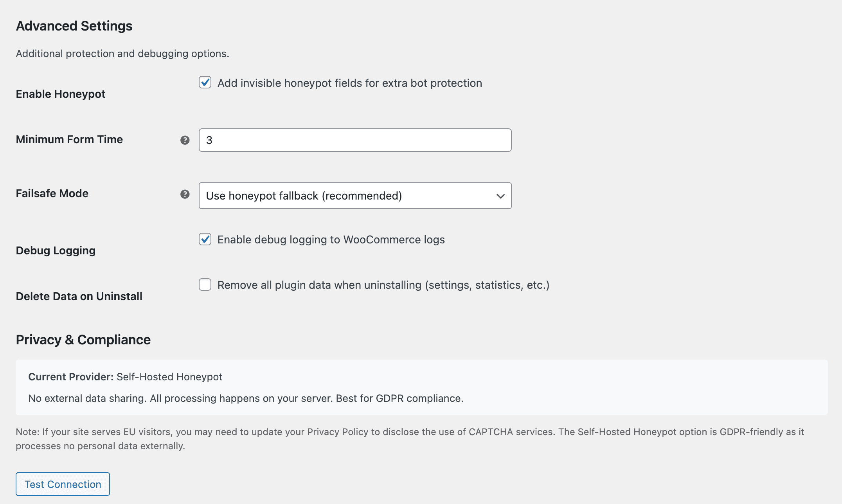842x504 pixels.
Task: Click the Minimum Form Time help icon
Action: point(185,140)
